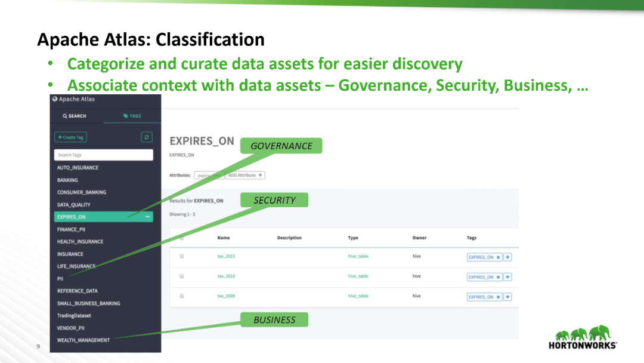Add a tag to tax_2009
Viewport: 644px width, 363px height.
point(507,297)
